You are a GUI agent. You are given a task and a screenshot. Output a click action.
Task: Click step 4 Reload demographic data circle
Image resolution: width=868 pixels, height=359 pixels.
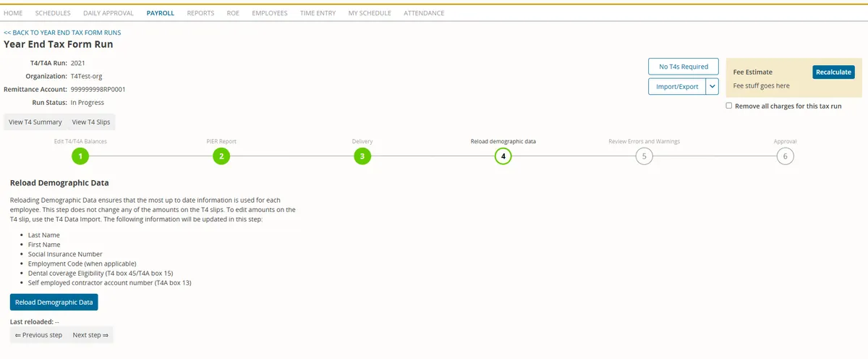[x=503, y=156]
